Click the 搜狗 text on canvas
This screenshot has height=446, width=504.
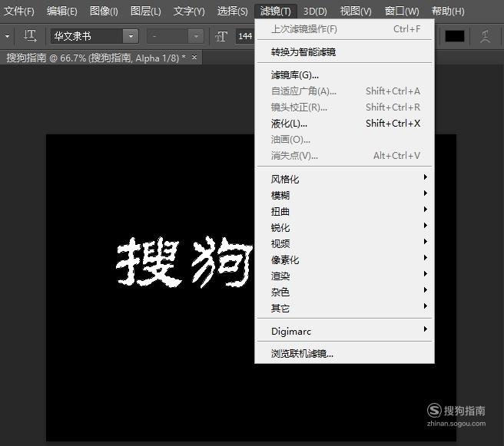(x=185, y=262)
